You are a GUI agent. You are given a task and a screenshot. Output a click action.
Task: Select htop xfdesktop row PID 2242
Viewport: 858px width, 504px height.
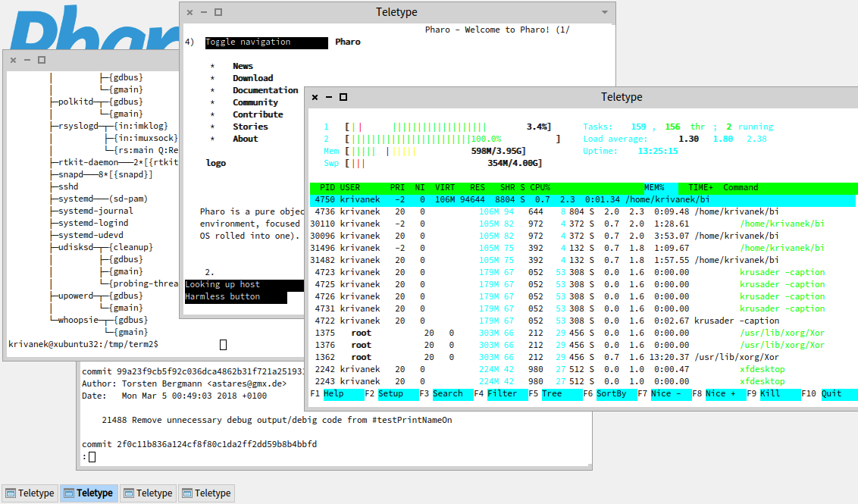pyautogui.click(x=582, y=369)
